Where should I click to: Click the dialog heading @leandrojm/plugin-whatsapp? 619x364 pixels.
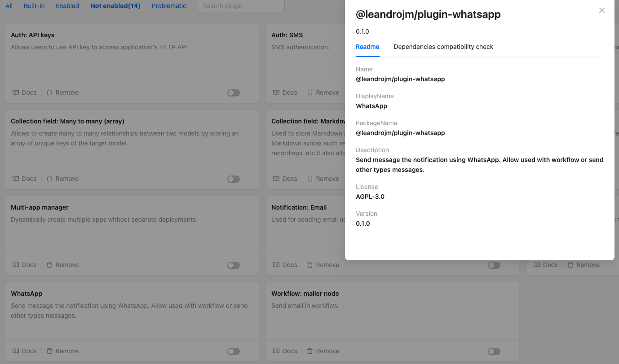[x=428, y=14]
